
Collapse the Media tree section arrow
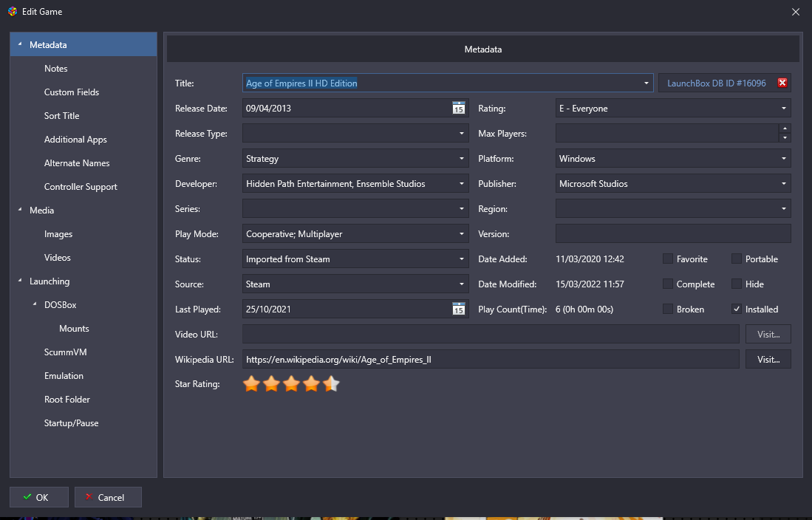20,210
